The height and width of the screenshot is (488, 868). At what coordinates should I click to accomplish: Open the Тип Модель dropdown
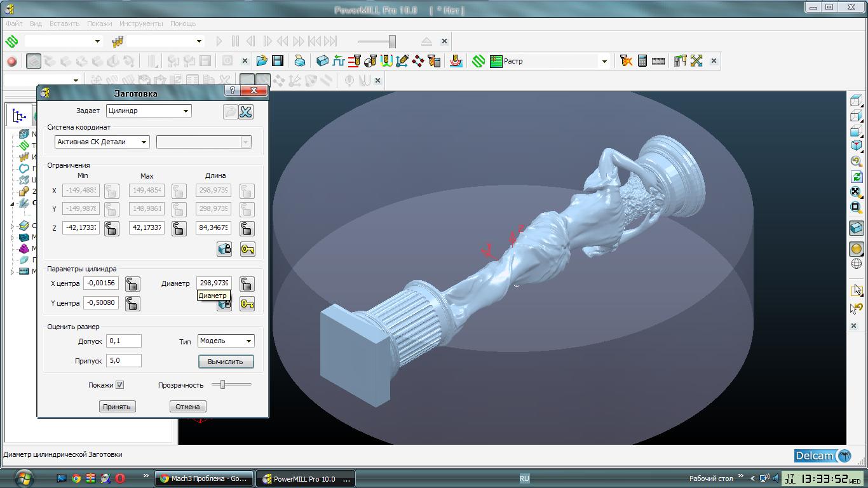coord(226,341)
